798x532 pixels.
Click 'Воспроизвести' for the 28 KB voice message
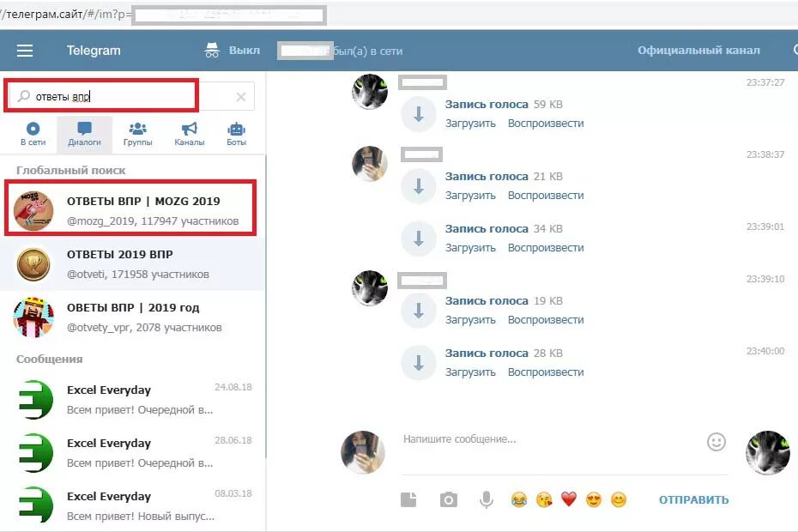click(x=546, y=372)
